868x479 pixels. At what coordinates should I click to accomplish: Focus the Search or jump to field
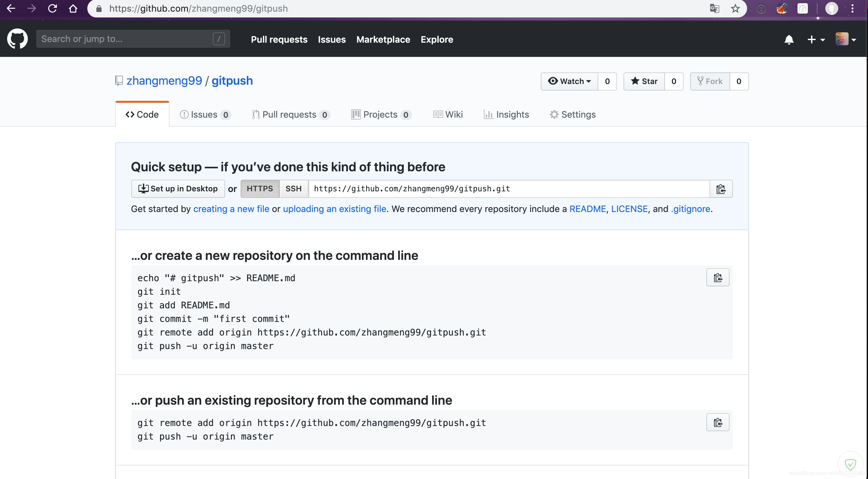pyautogui.click(x=133, y=39)
